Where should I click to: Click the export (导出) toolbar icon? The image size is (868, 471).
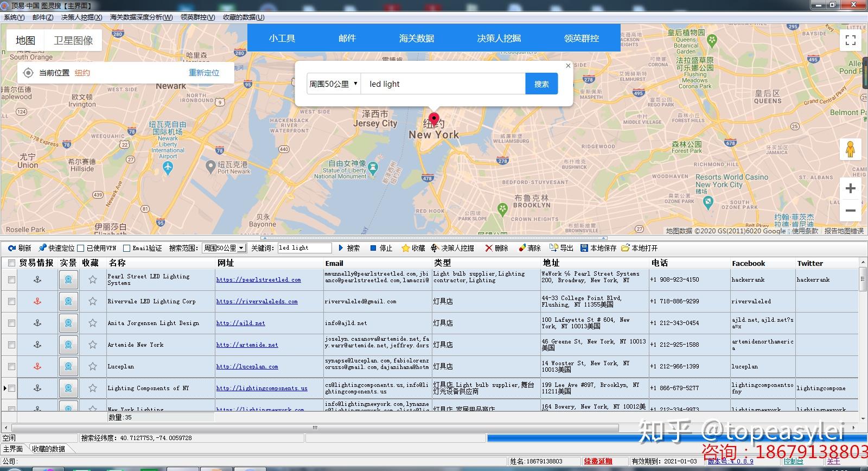pyautogui.click(x=554, y=248)
